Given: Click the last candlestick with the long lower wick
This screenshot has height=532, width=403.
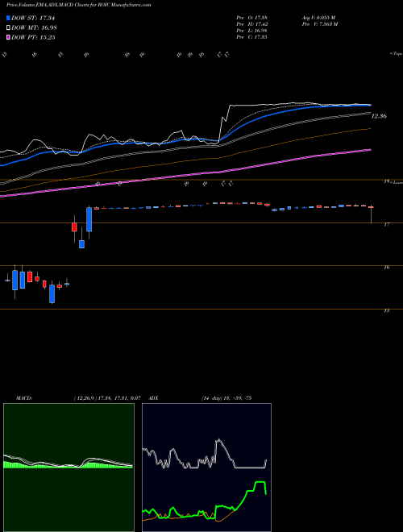Looking at the screenshot, I should click(x=371, y=214).
